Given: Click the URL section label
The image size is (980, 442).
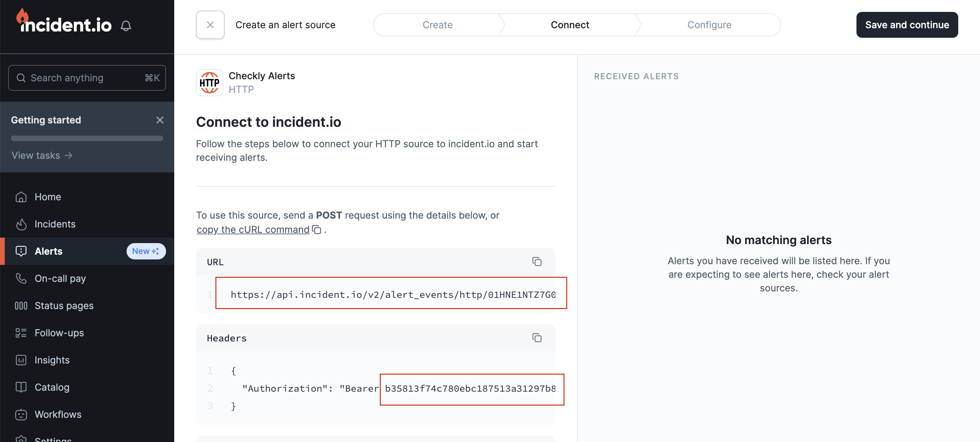Looking at the screenshot, I should [x=215, y=262].
